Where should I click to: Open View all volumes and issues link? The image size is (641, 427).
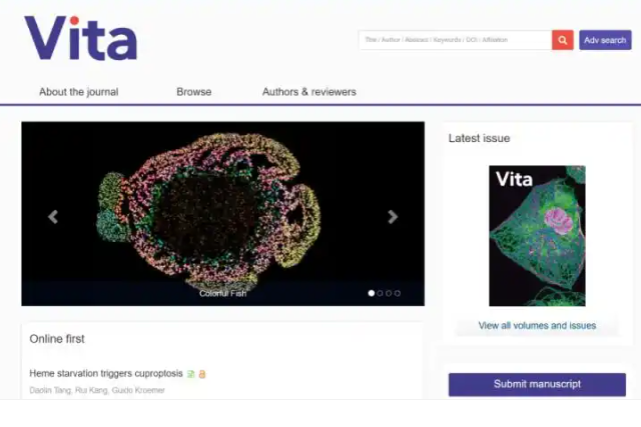coord(537,326)
